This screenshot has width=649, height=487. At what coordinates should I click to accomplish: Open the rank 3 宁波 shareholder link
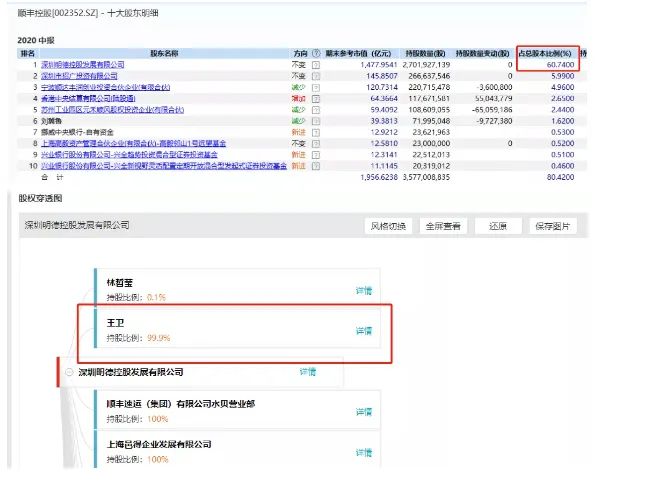pyautogui.click(x=106, y=87)
